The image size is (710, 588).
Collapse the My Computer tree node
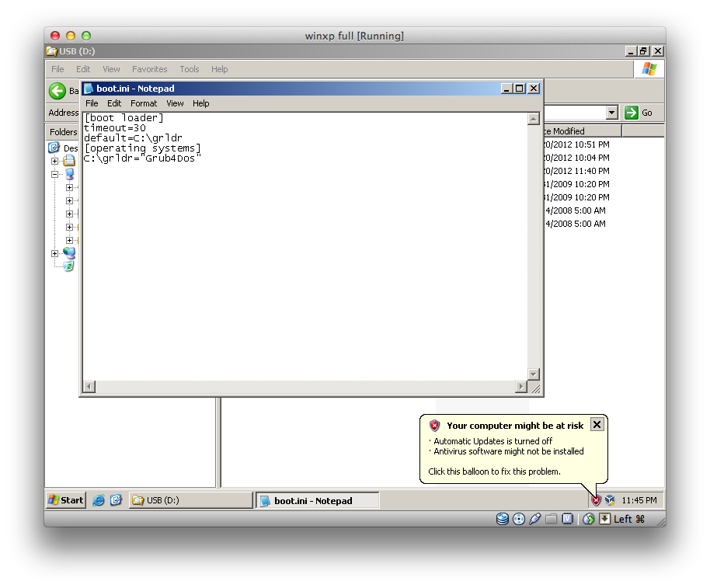click(x=55, y=174)
